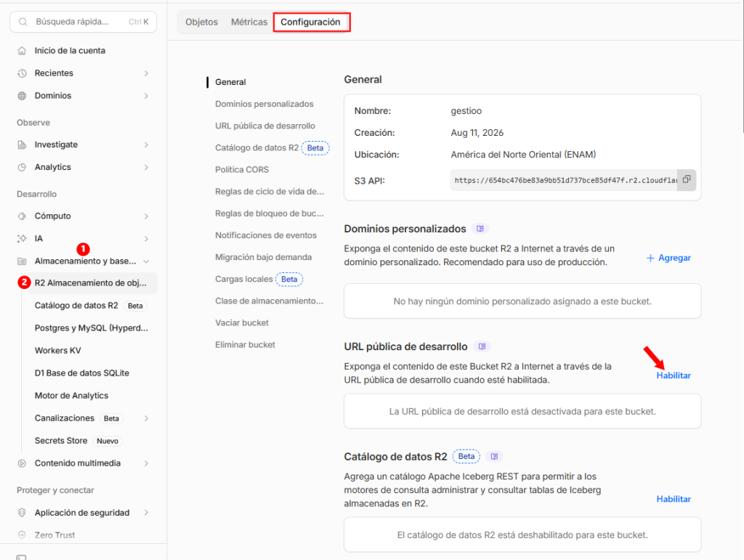This screenshot has height=560, width=744.
Task: Expand the Dominios menu chevron
Action: pos(146,96)
